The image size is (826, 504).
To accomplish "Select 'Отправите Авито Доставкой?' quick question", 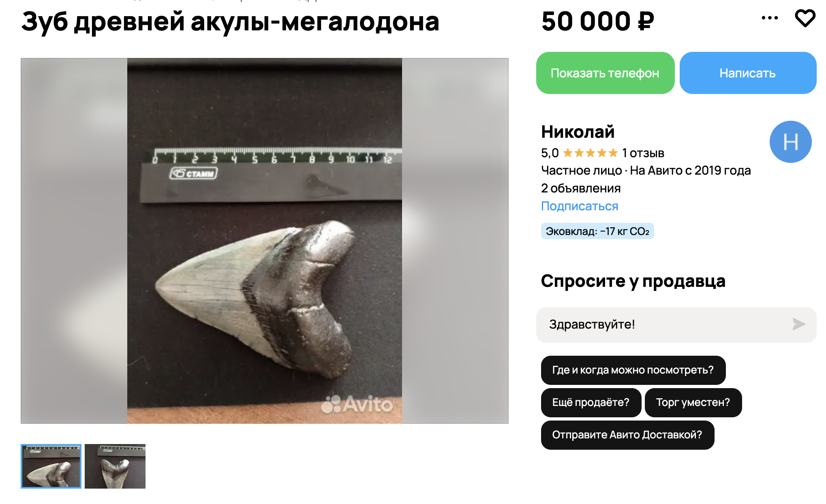I will 627,435.
